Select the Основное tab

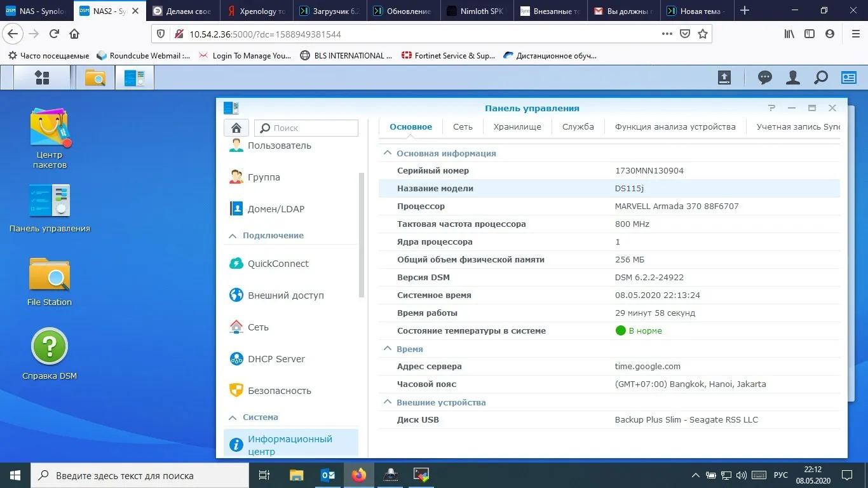[x=411, y=126]
